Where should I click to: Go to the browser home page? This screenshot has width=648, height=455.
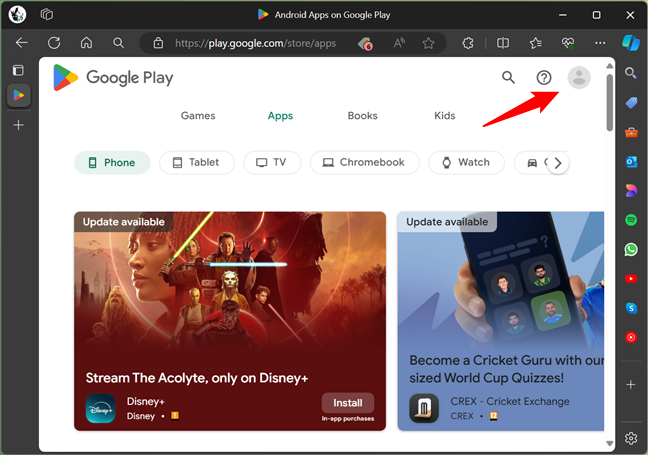point(86,43)
